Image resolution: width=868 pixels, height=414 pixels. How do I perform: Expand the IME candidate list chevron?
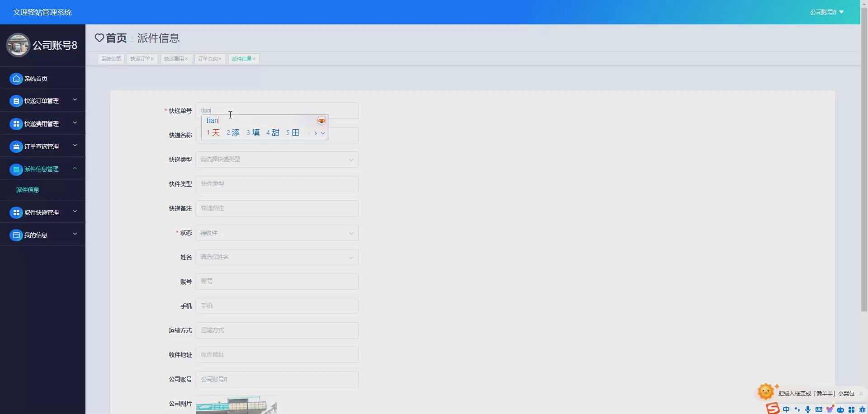[x=323, y=133]
